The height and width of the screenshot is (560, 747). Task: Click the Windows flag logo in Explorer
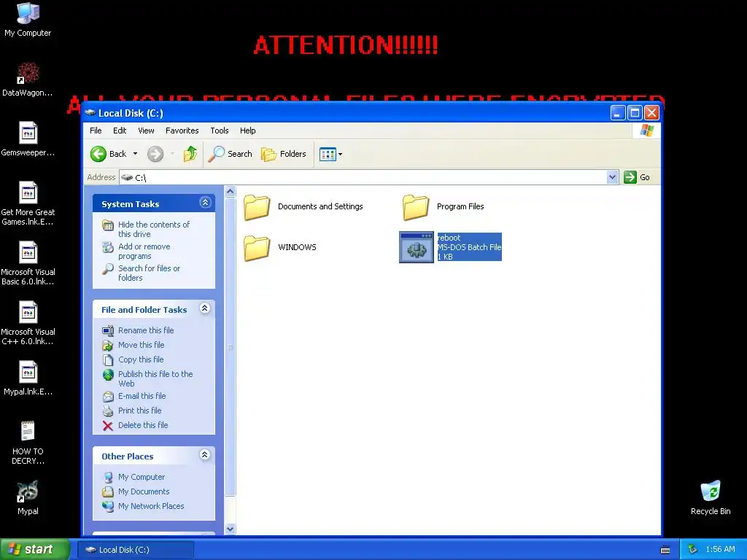[x=646, y=131]
